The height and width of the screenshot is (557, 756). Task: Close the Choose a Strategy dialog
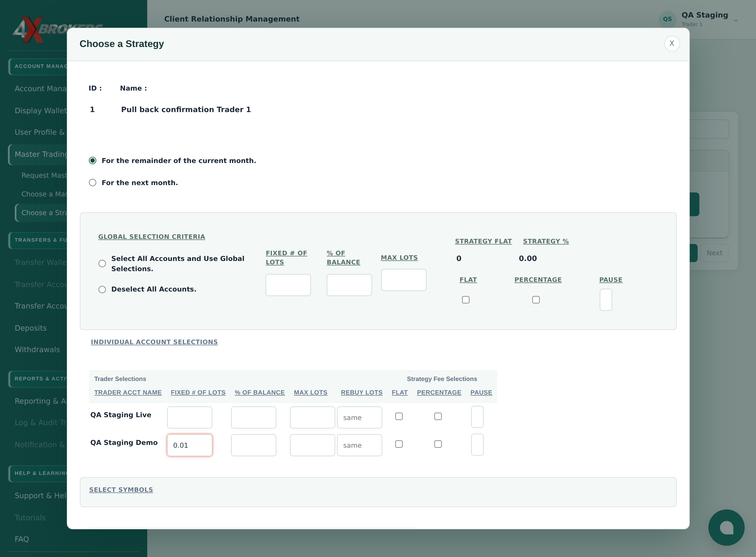[x=672, y=44]
